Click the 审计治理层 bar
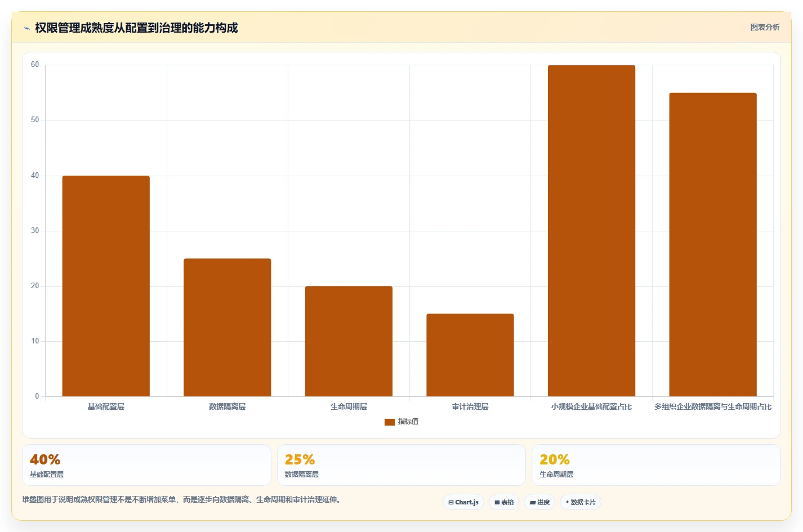 [x=470, y=355]
